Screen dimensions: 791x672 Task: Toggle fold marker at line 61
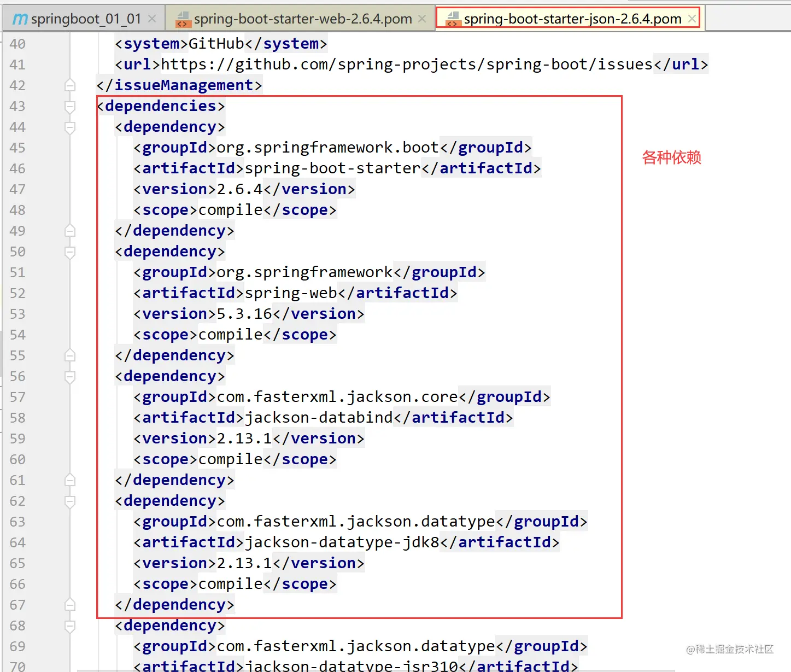tap(70, 480)
